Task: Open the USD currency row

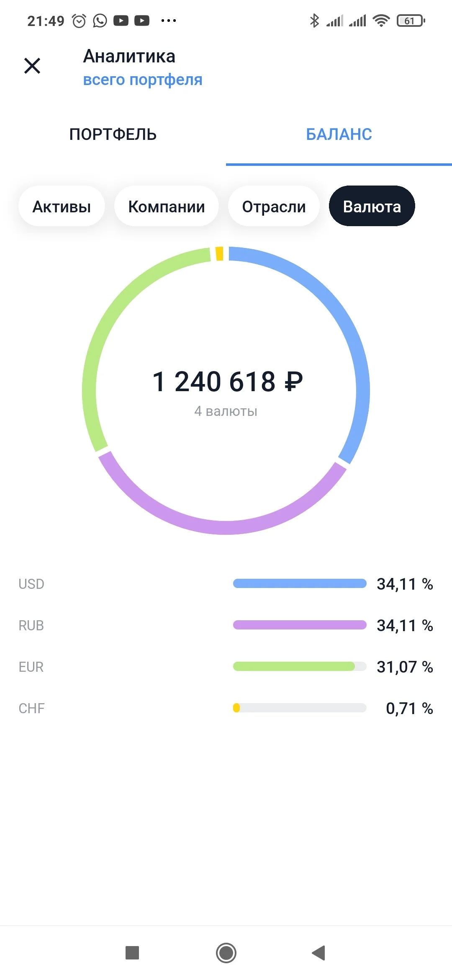Action: (x=226, y=584)
